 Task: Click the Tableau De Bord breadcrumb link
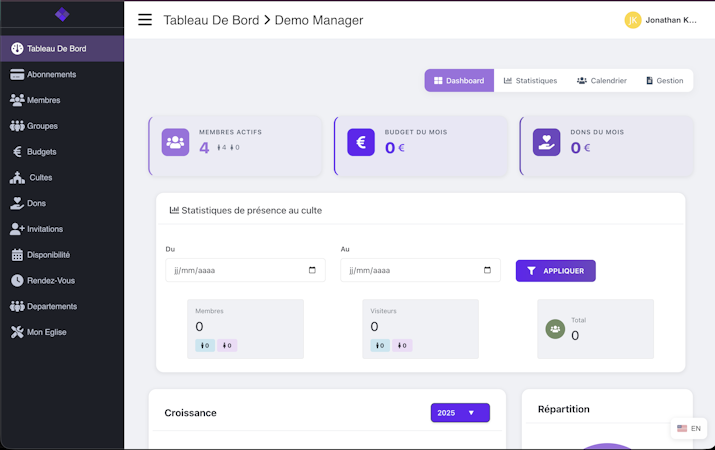(211, 20)
